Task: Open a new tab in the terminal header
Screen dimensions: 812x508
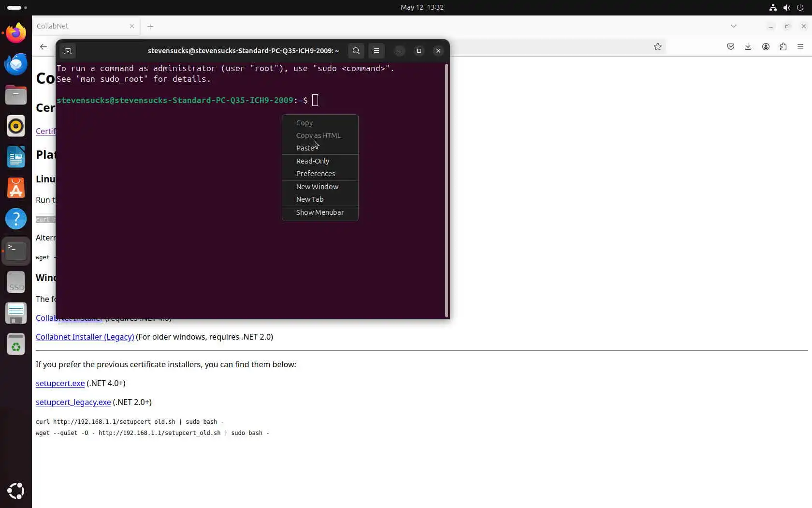Action: [x=68, y=51]
